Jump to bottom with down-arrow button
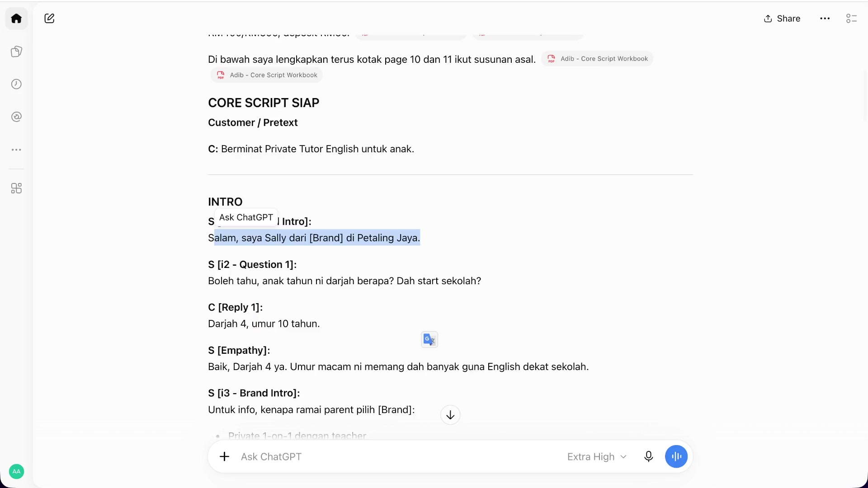The image size is (868, 488). [x=450, y=415]
